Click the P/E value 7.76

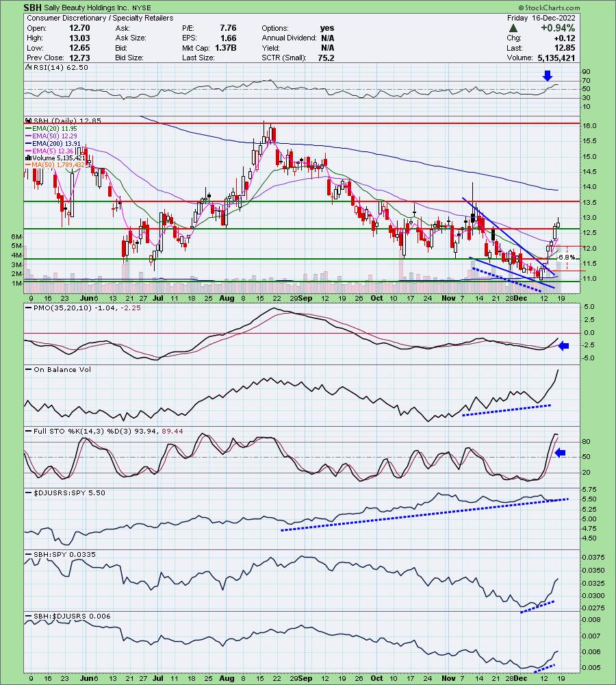click(x=228, y=28)
